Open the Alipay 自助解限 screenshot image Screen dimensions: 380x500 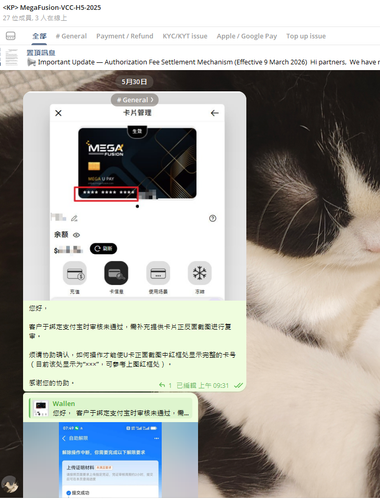[110, 460]
